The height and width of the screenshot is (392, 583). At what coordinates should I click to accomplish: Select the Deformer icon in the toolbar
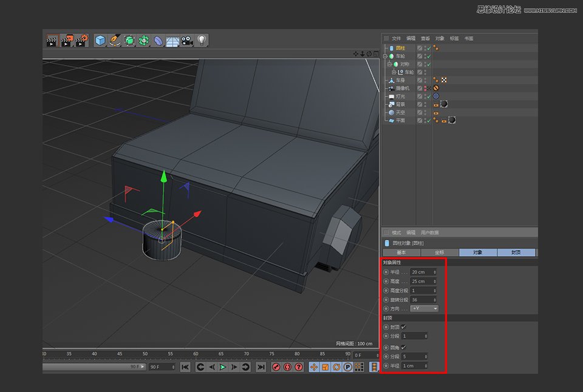point(157,41)
